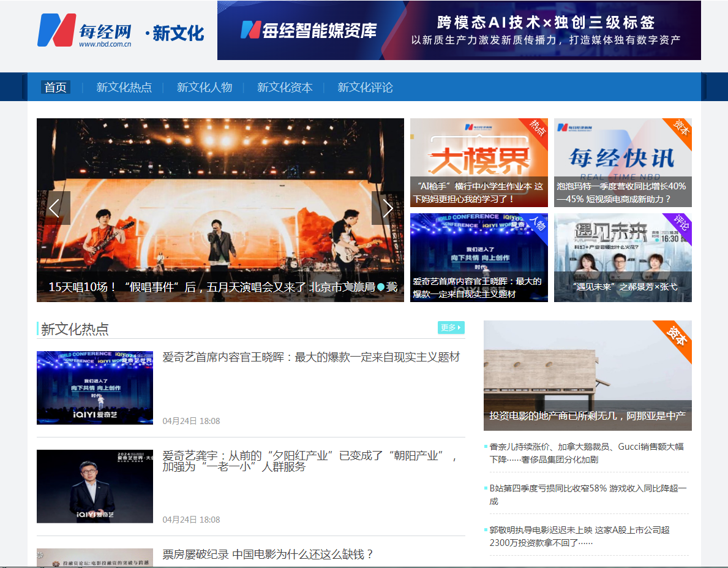The width and height of the screenshot is (728, 568).
Task: Open article 票房屡破纪录 中国电影为什么还这么缺钱
Action: (x=268, y=554)
